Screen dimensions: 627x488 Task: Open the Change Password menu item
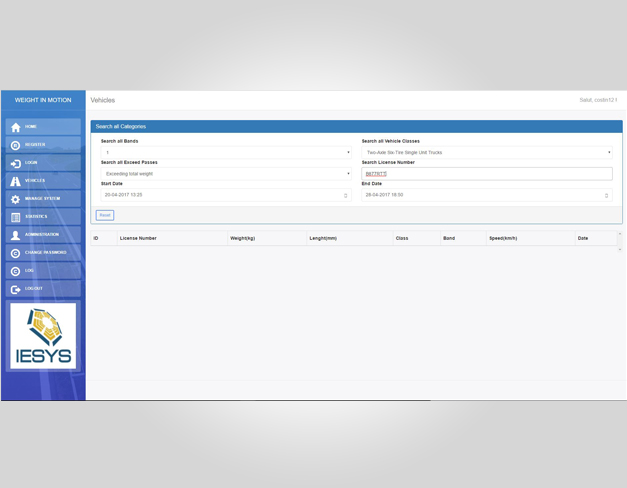(44, 253)
